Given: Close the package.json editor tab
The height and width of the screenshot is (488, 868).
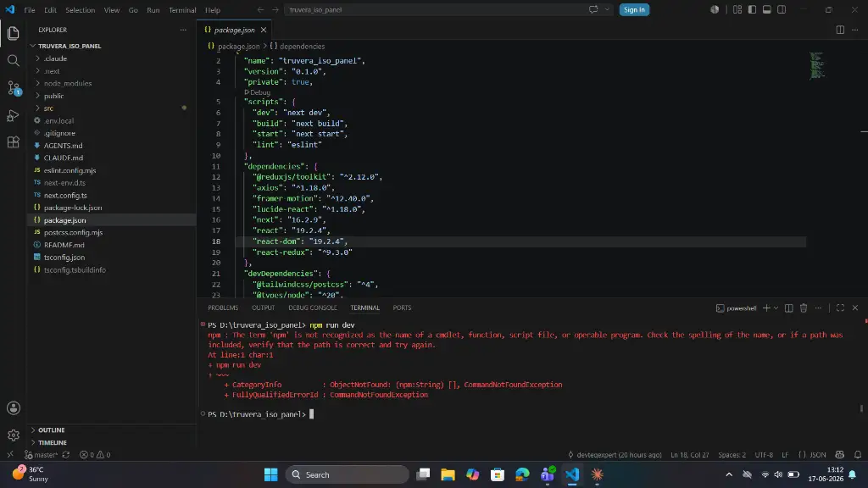Looking at the screenshot, I should (264, 30).
